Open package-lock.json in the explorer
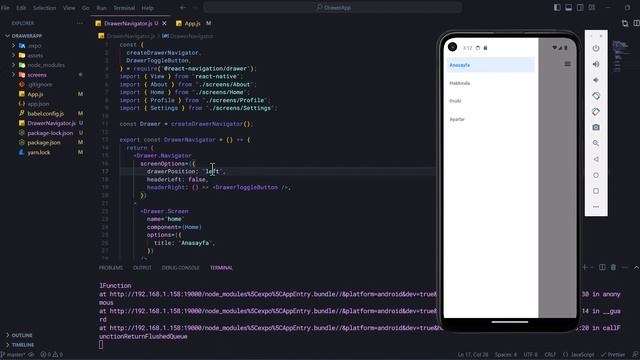 pos(50,133)
